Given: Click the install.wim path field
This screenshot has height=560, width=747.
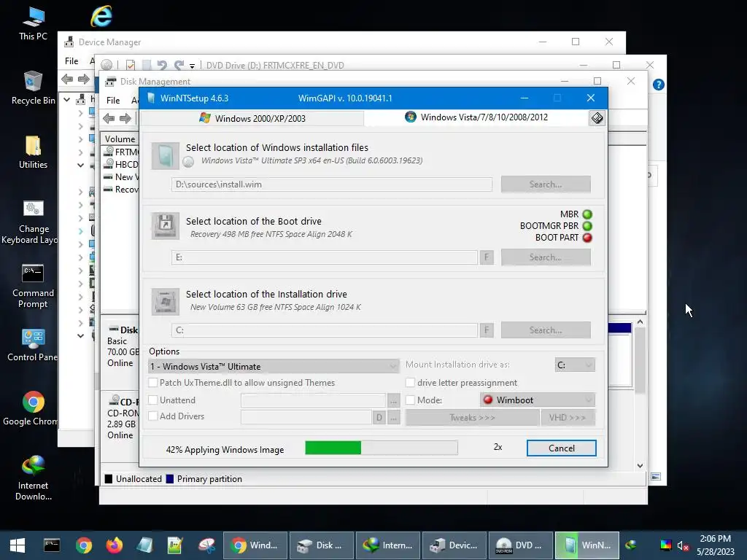Looking at the screenshot, I should click(x=332, y=184).
